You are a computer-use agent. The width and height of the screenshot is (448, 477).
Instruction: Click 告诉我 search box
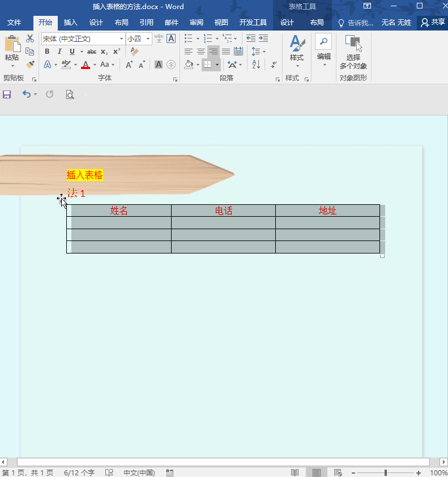(x=356, y=23)
